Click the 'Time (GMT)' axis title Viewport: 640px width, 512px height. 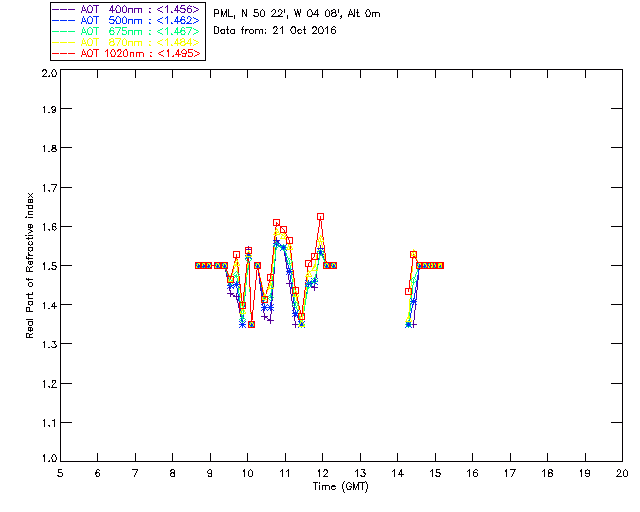[340, 487]
